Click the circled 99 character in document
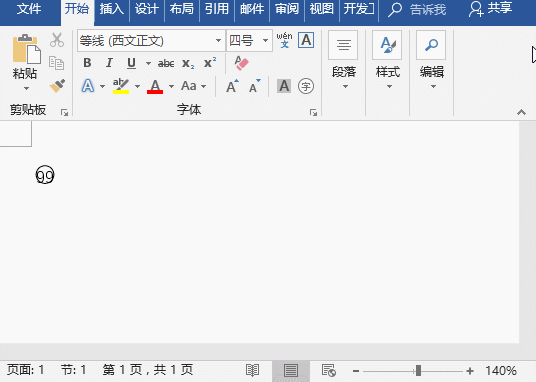This screenshot has height=382, width=536. (45, 175)
